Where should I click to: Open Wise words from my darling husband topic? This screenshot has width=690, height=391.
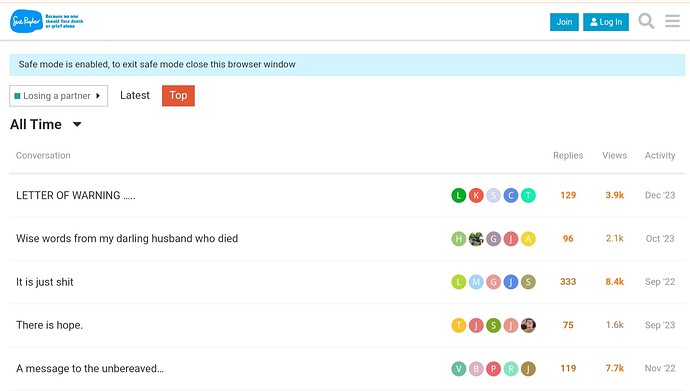pyautogui.click(x=127, y=238)
